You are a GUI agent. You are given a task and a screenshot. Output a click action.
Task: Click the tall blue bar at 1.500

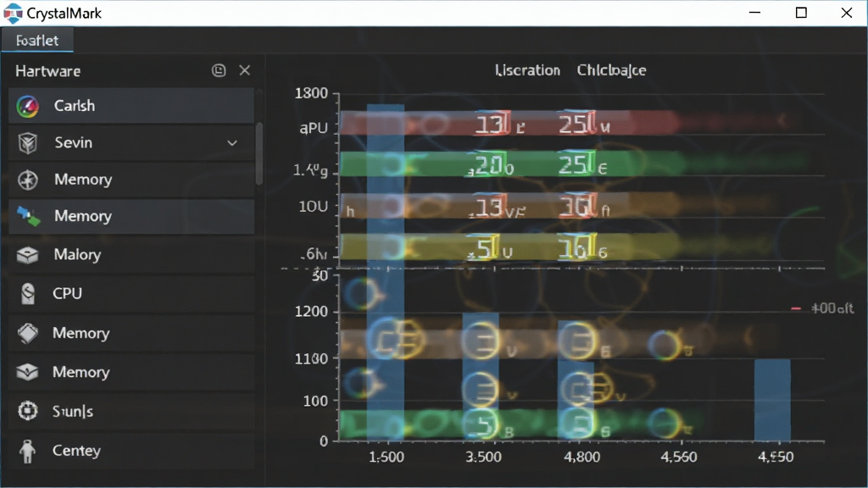point(386,272)
